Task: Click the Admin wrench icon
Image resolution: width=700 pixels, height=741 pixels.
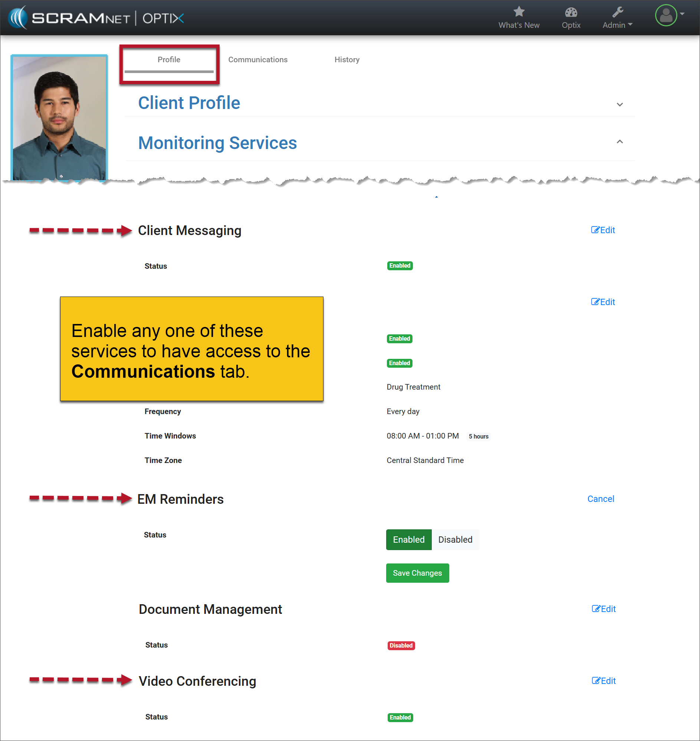Action: [618, 12]
